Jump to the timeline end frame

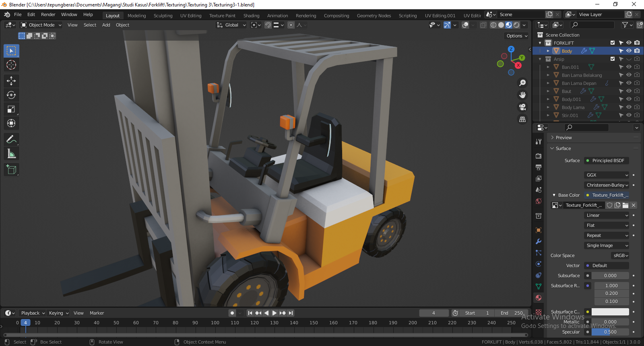pyautogui.click(x=291, y=313)
